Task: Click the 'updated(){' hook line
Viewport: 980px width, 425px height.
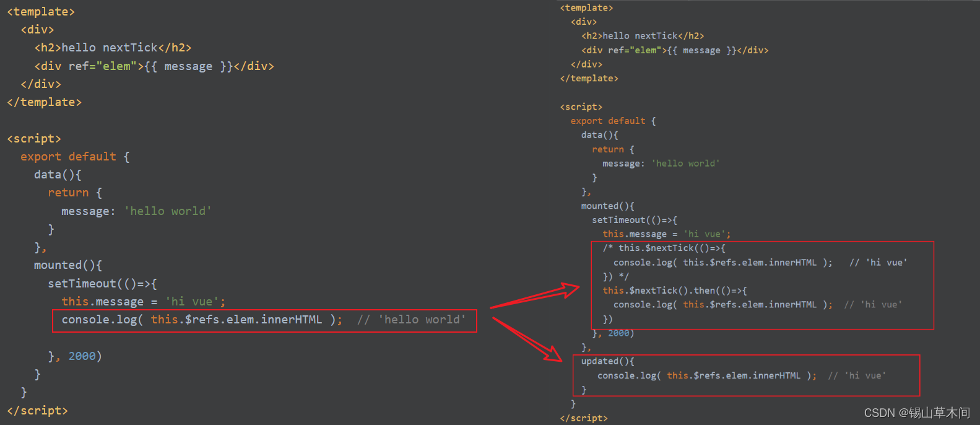Action: coord(607,361)
